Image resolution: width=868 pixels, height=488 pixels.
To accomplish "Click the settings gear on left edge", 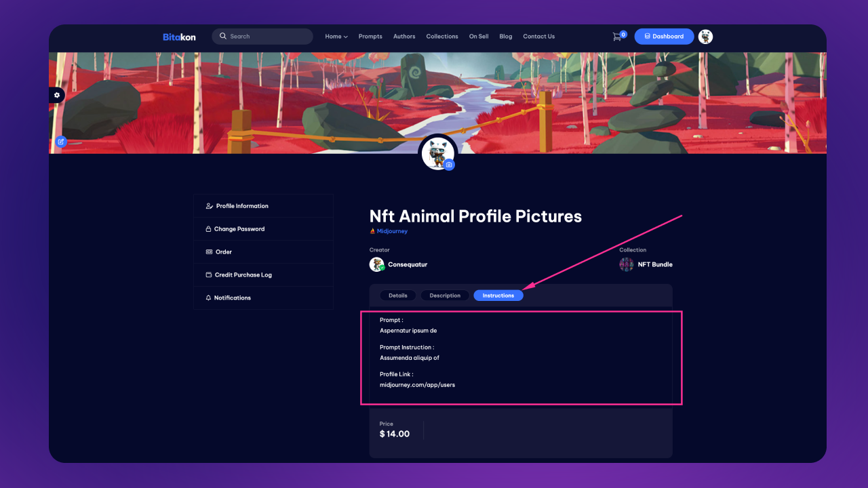I will click(x=57, y=96).
